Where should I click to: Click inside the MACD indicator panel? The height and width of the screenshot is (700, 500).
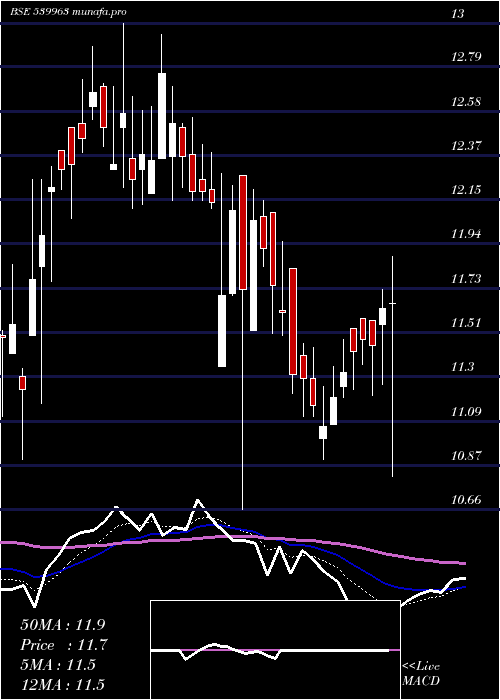coord(275,650)
